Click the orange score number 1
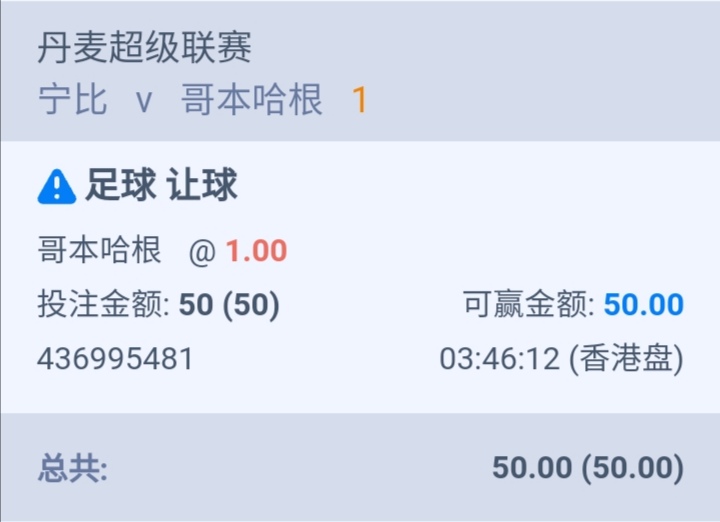 click(x=360, y=101)
